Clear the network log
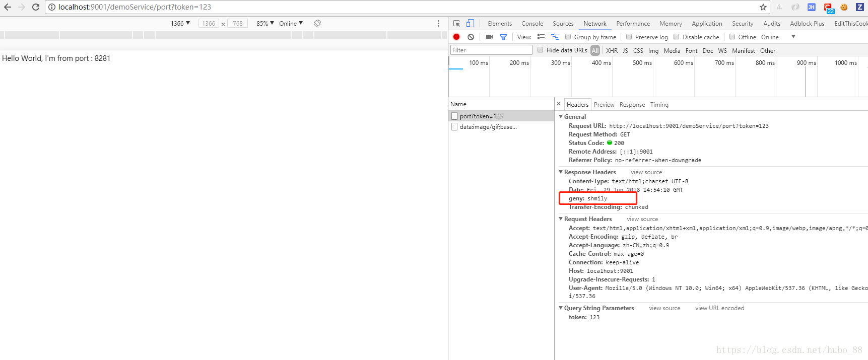868x360 pixels. click(x=471, y=37)
